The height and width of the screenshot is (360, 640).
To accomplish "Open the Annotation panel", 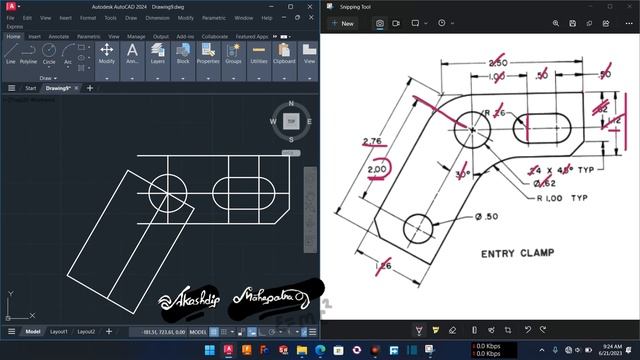I will click(132, 60).
